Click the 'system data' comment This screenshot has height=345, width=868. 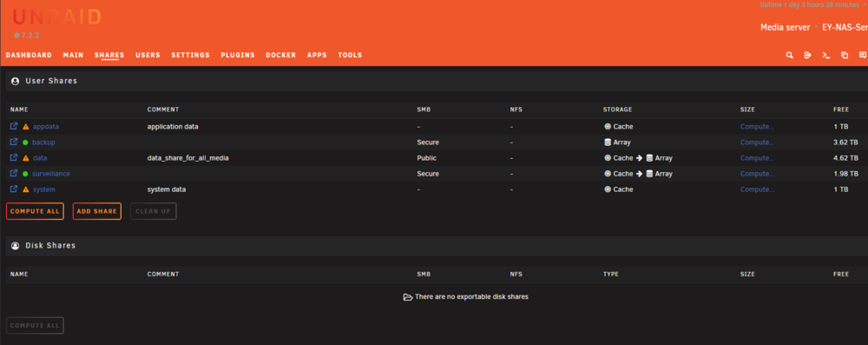tap(167, 189)
